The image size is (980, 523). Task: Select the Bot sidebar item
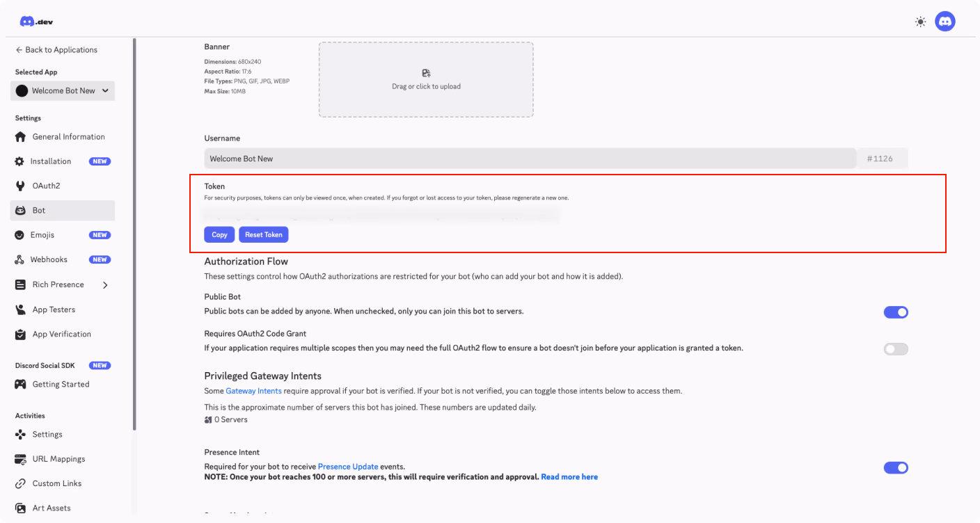pos(63,211)
